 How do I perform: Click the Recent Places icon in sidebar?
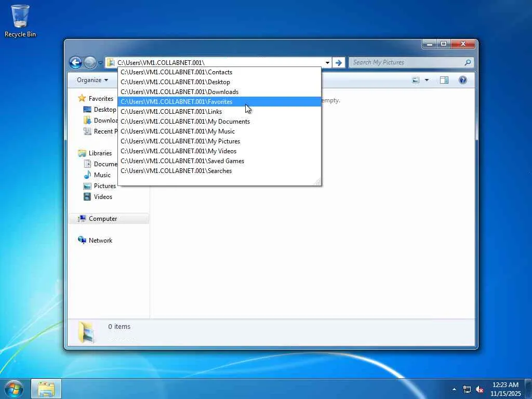[87, 131]
